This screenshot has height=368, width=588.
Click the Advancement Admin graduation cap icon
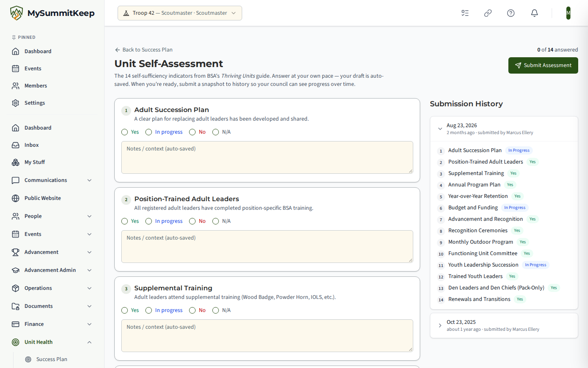click(16, 270)
